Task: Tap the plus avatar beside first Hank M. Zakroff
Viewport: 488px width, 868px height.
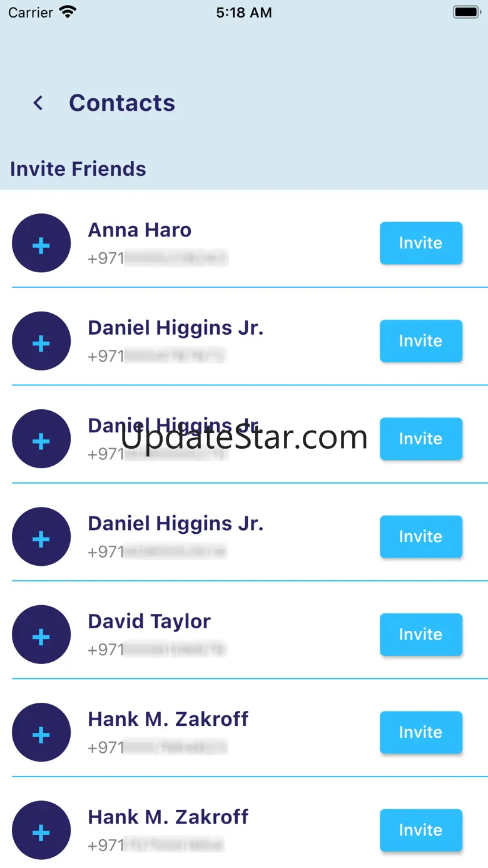Action: pos(41,732)
